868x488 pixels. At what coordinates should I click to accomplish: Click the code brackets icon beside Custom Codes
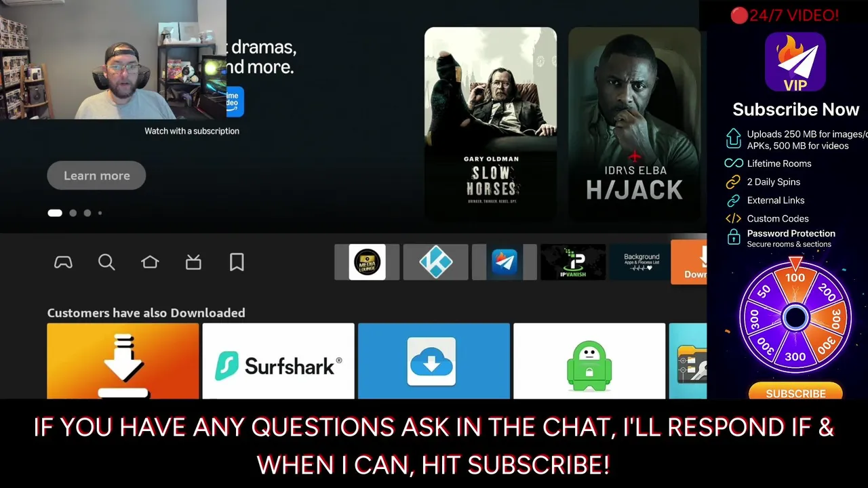coord(733,218)
